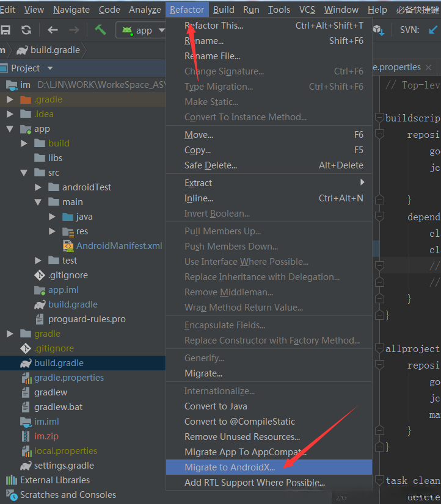Open the VCS menu
Screen dimensions: 441x504
[307, 10]
